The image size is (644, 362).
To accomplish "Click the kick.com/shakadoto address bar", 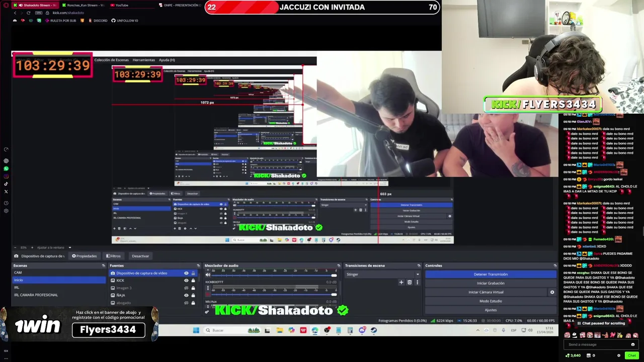I will [68, 13].
